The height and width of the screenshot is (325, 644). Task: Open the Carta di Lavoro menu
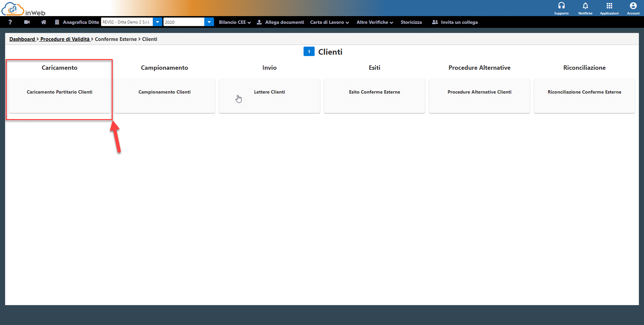pos(329,22)
